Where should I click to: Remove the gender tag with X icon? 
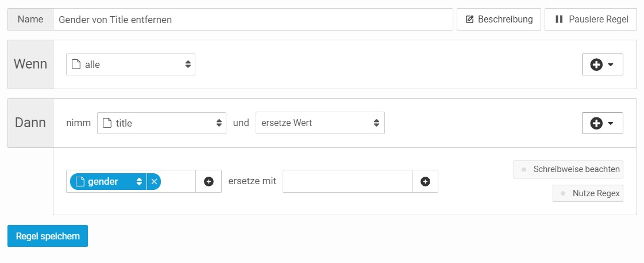coord(154,181)
